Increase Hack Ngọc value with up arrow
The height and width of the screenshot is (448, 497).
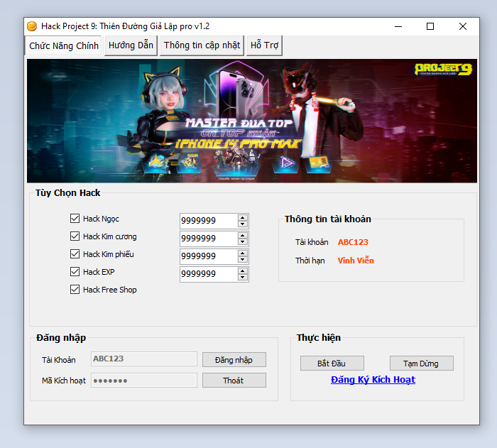coord(243,217)
